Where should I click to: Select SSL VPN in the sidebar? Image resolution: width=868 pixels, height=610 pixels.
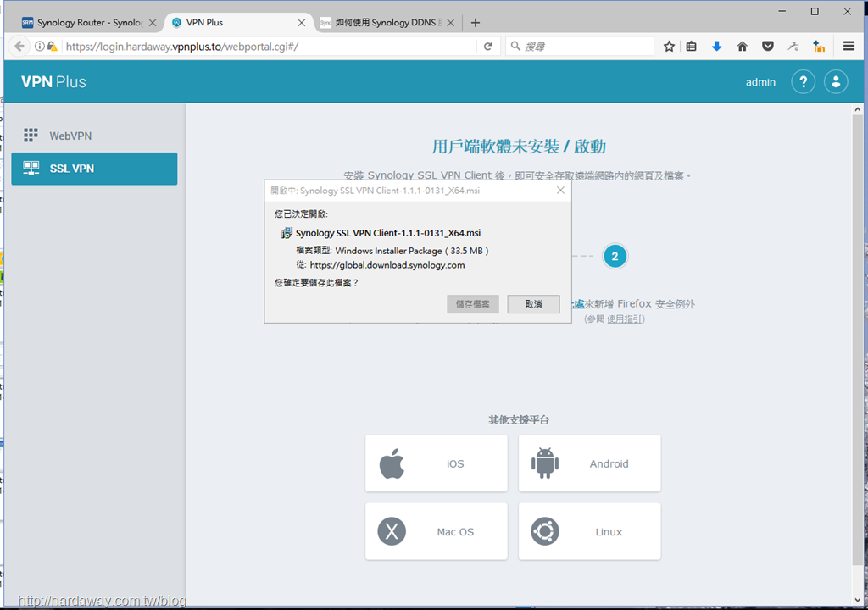[x=95, y=169]
